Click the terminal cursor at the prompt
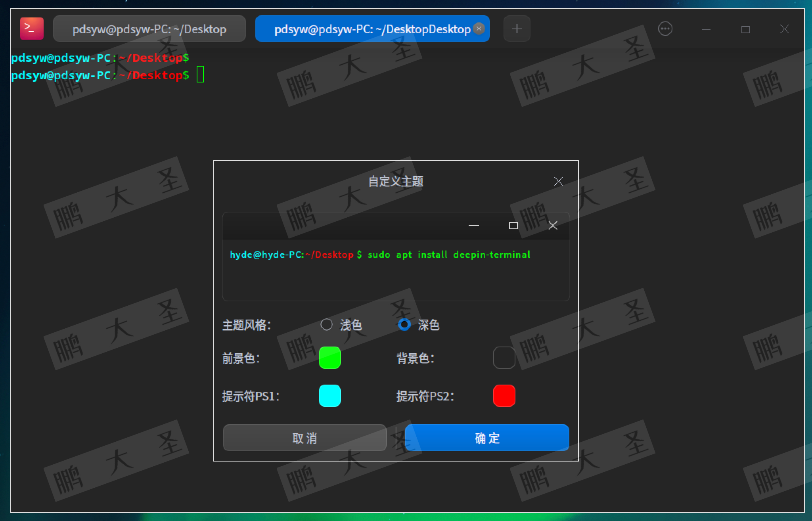Viewport: 812px width, 521px height. tap(200, 75)
